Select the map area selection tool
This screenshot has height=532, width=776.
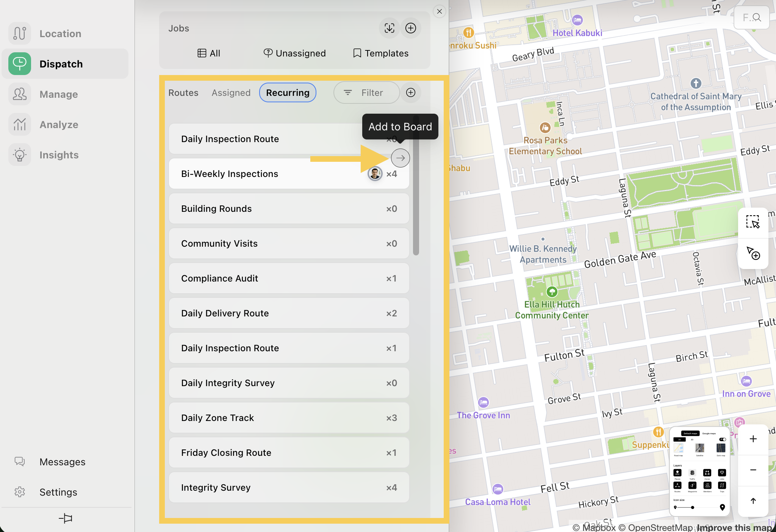tap(753, 222)
